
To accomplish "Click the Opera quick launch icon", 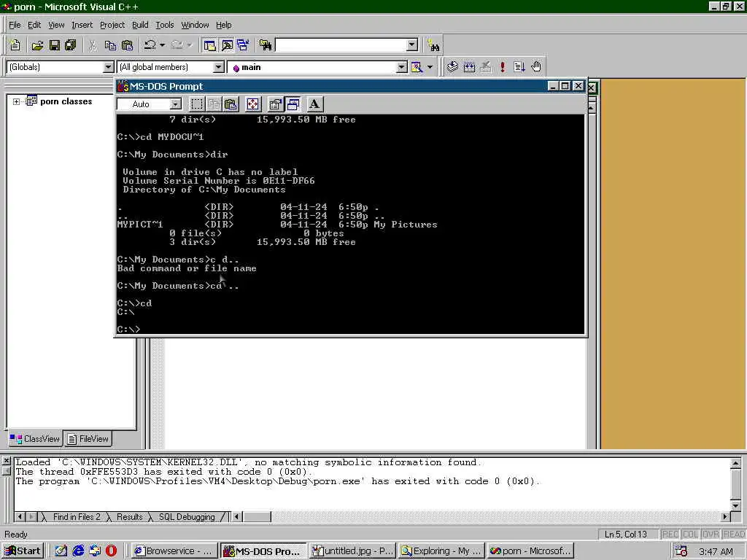I will click(x=111, y=551).
